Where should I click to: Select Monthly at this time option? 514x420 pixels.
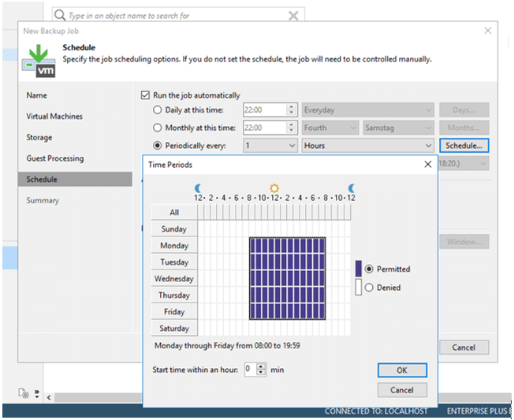click(158, 128)
